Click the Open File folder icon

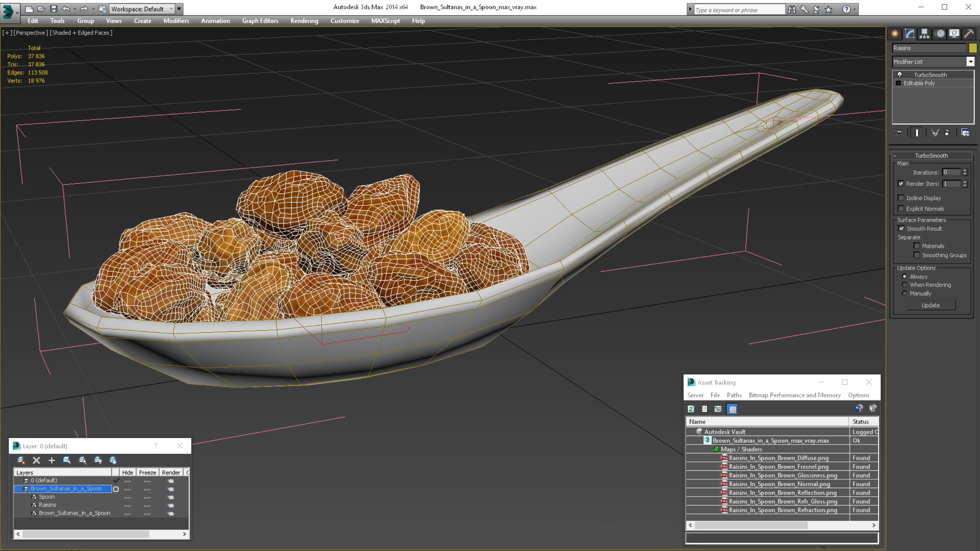42,9
